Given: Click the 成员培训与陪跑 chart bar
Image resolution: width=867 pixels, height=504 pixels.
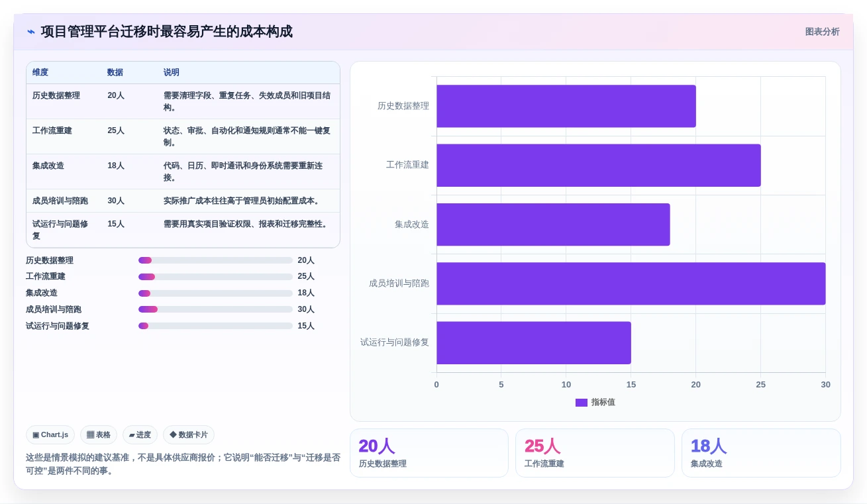Looking at the screenshot, I should tap(631, 283).
